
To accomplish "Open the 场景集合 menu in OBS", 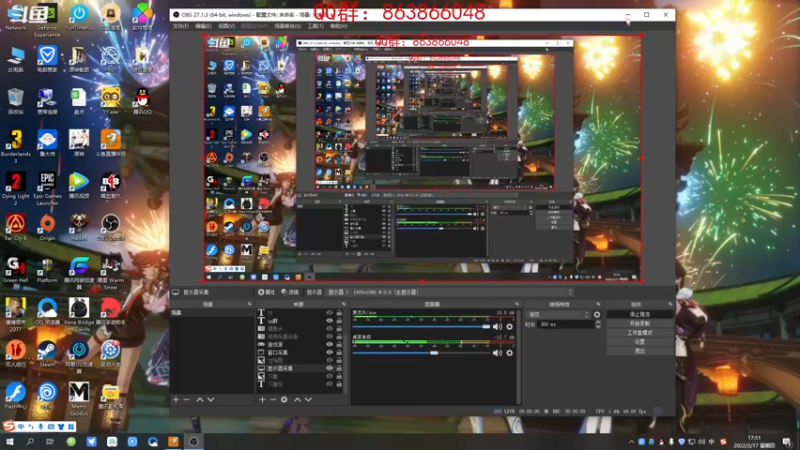I will coord(287,26).
